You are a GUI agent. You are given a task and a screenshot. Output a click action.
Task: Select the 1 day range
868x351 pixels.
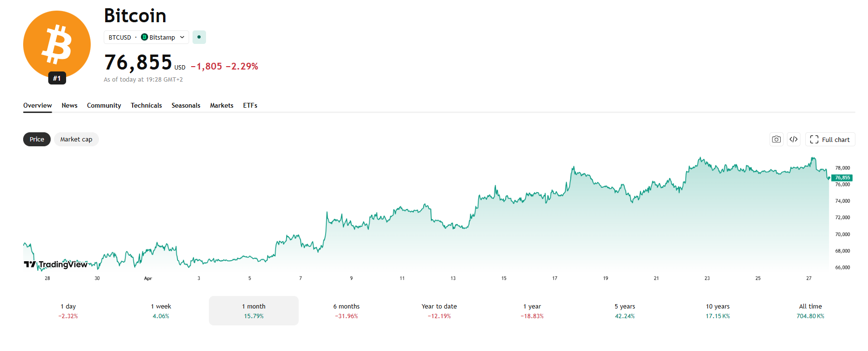[68, 311]
